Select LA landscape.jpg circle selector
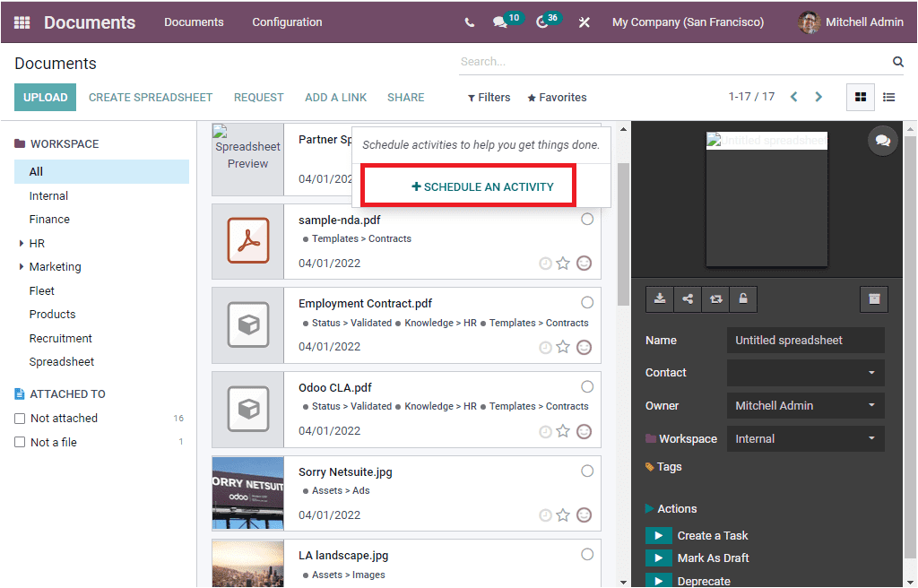 (587, 554)
